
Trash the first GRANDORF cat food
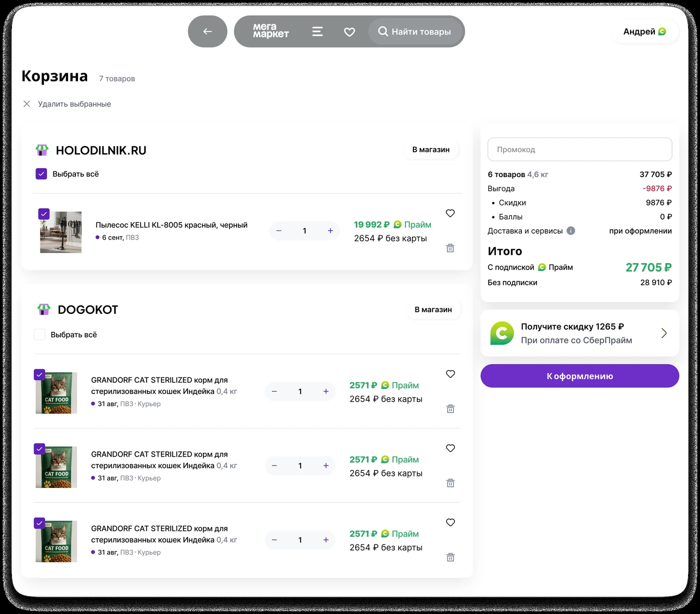(x=450, y=409)
